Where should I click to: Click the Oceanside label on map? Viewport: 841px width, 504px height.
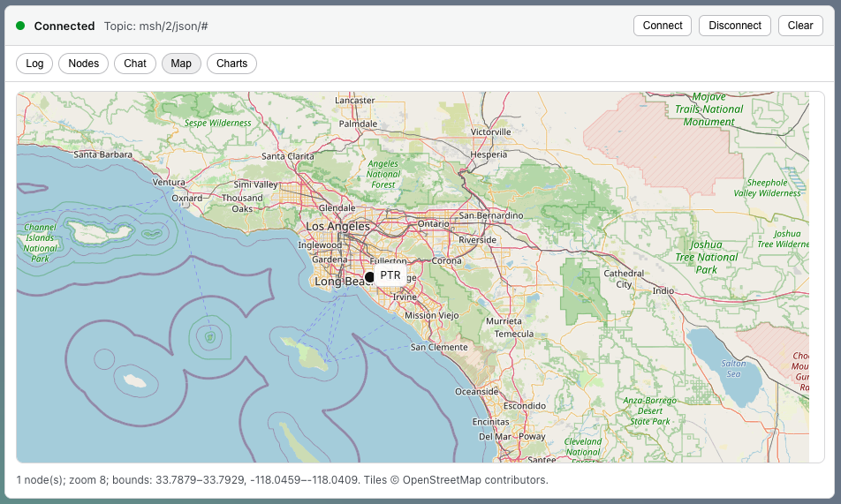(476, 391)
